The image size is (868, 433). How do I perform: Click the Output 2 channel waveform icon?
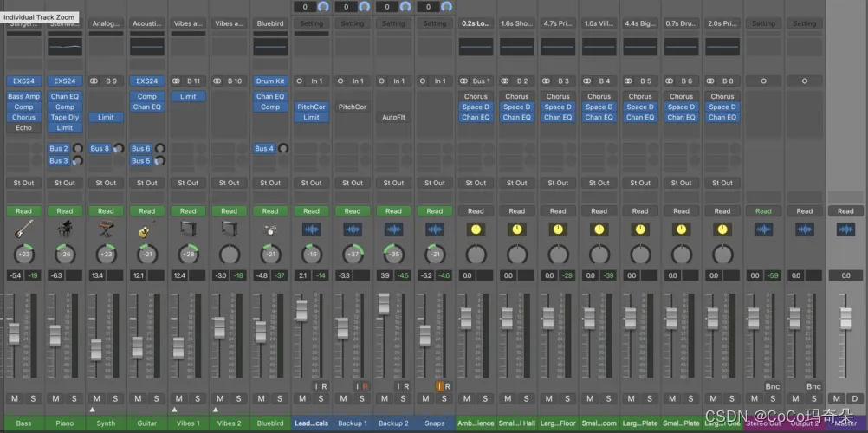pos(805,229)
